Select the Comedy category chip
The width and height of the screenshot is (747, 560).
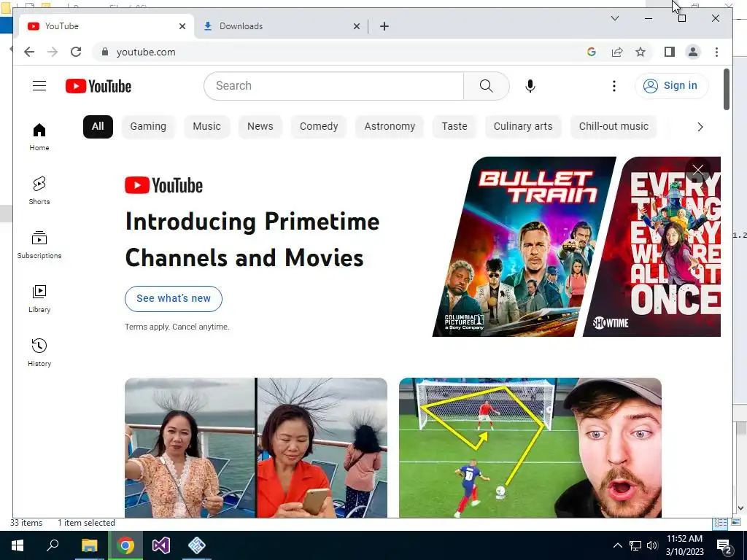(319, 127)
